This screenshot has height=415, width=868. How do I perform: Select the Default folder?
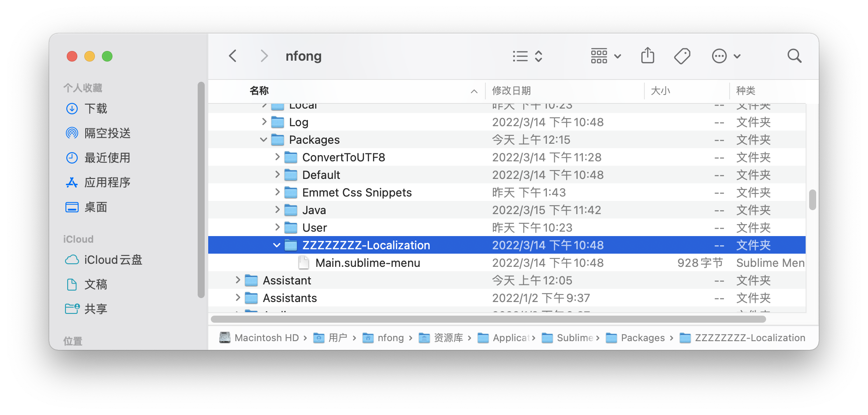coord(321,175)
